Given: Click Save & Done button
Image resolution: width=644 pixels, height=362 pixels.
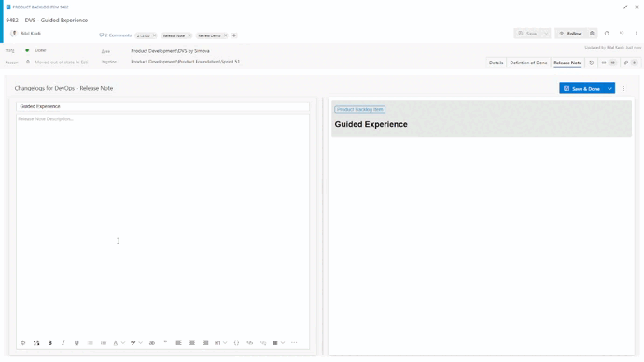Looking at the screenshot, I should point(582,89).
